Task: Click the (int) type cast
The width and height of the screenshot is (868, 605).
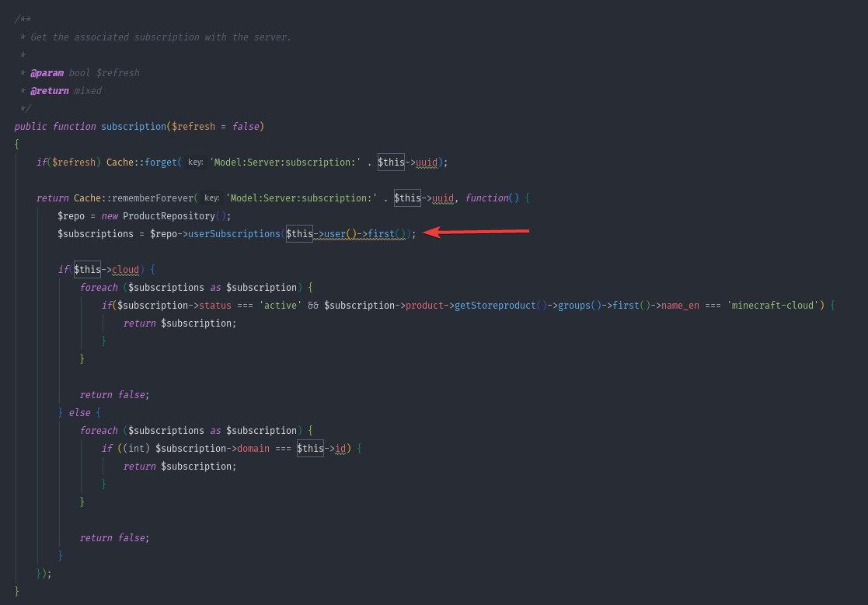Action: (137, 449)
